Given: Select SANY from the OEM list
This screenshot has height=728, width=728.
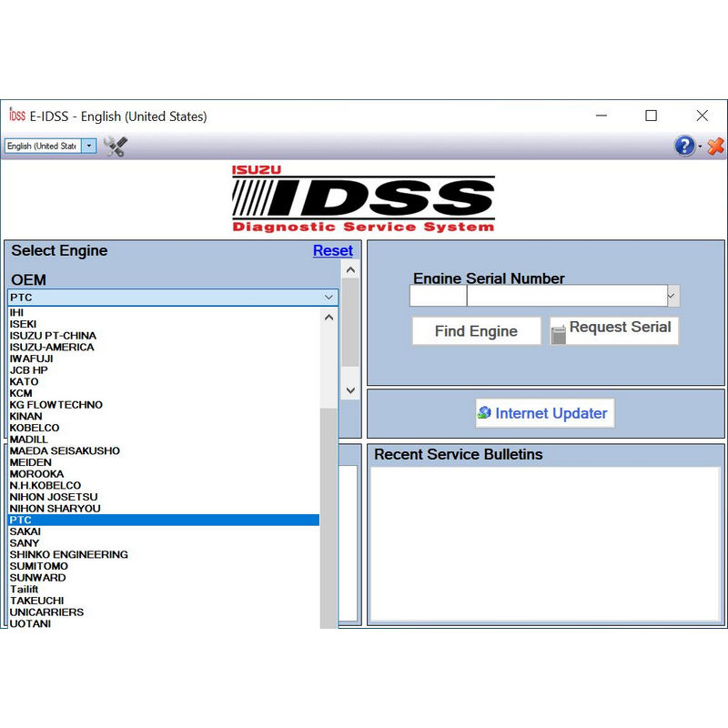Looking at the screenshot, I should [164, 543].
